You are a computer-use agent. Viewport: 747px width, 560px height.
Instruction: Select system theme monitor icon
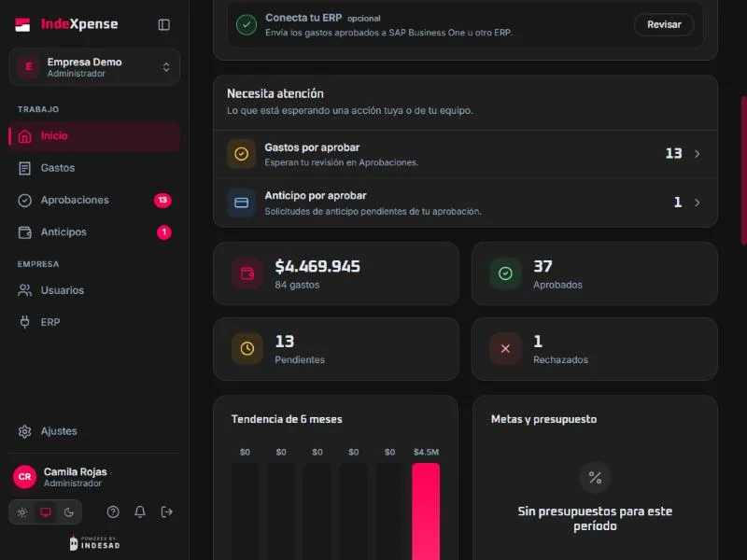click(x=46, y=512)
